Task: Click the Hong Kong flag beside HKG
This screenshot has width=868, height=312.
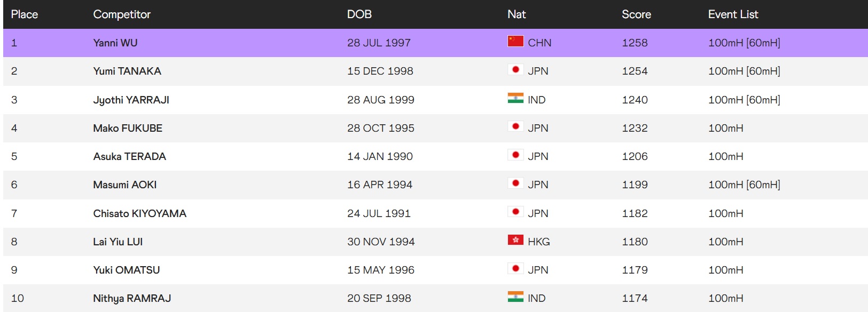Action: (515, 240)
